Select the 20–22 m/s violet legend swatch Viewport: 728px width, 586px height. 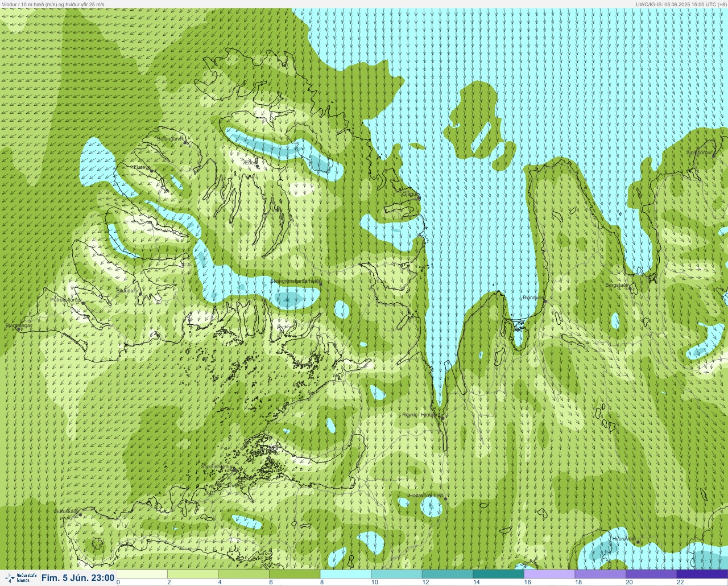coord(651,574)
